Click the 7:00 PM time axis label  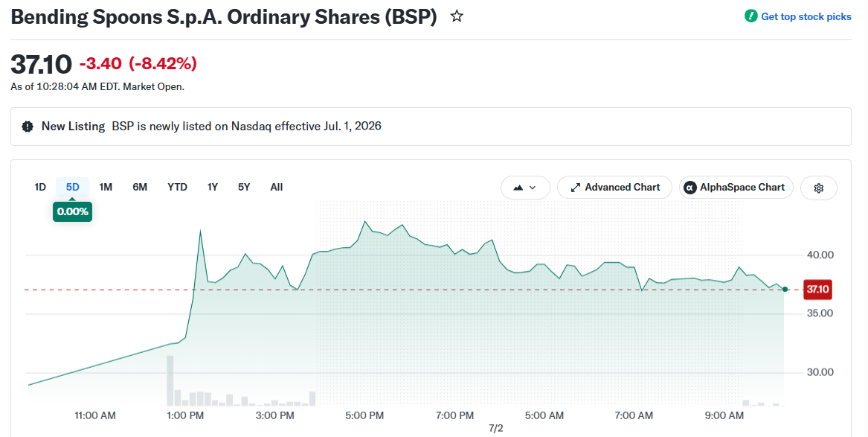click(454, 415)
